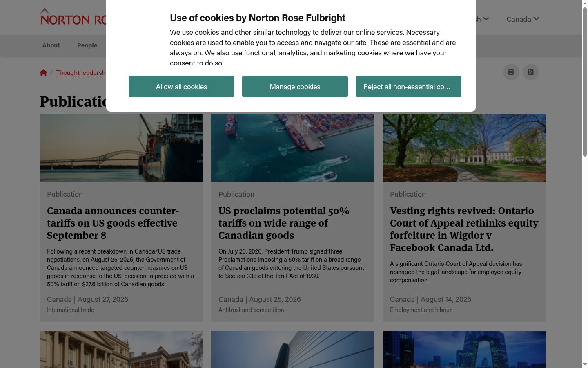Click the night skyline thumbnail

point(464,350)
